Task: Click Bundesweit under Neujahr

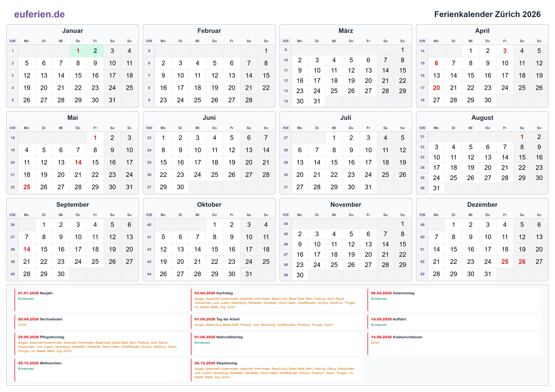Action: [x=26, y=299]
